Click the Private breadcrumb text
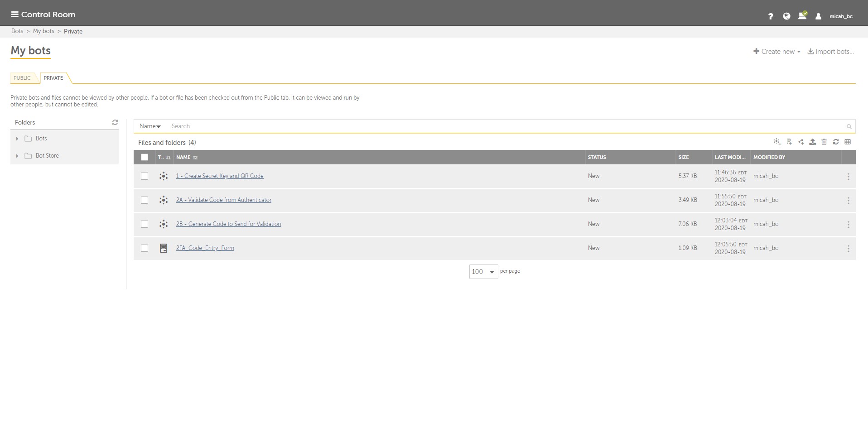The image size is (868, 423). 73,32
